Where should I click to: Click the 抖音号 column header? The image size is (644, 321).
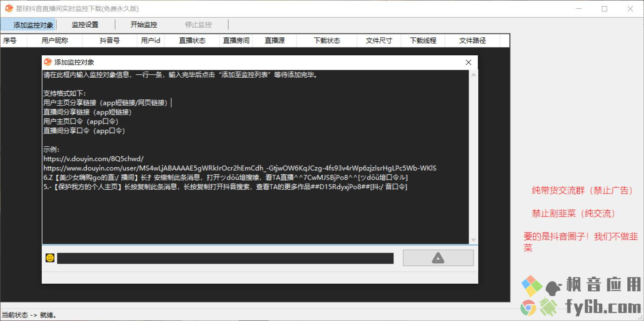click(109, 40)
